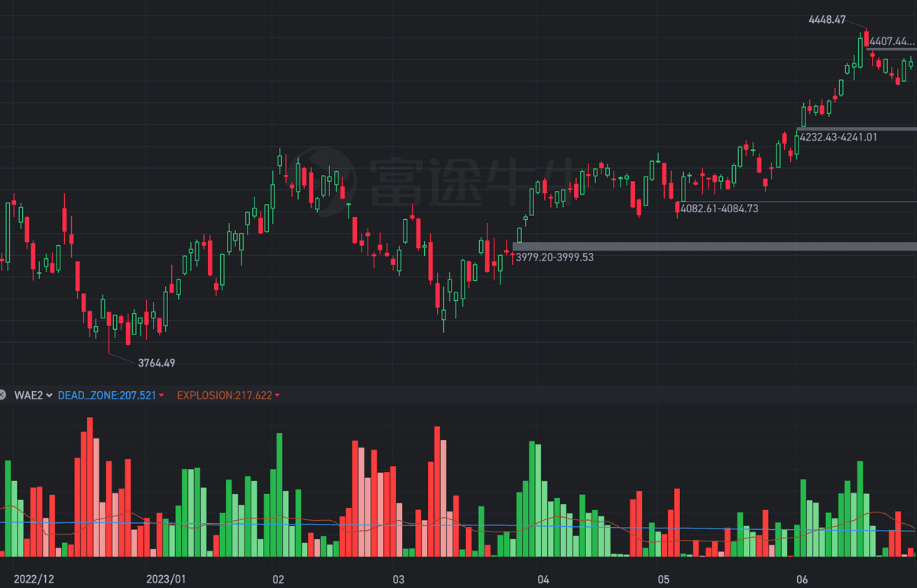Click the EXPLOSION:217.622 label
Viewport: 917px width, 588px height.
[224, 396]
